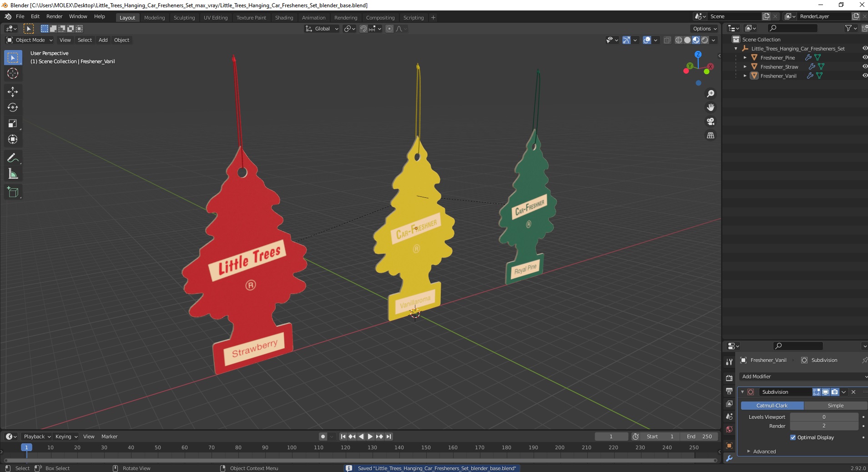Open the Object Mode dropdown

coord(30,40)
